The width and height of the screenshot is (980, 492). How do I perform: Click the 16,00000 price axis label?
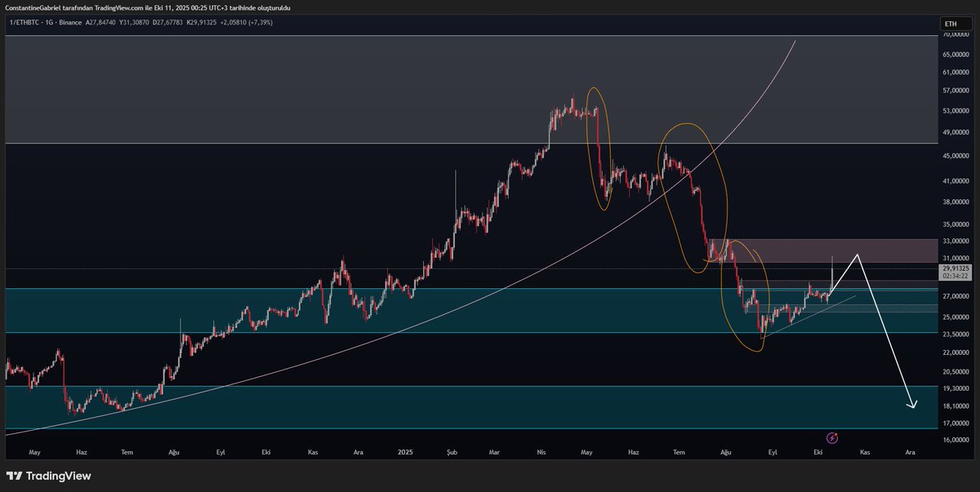click(x=955, y=440)
